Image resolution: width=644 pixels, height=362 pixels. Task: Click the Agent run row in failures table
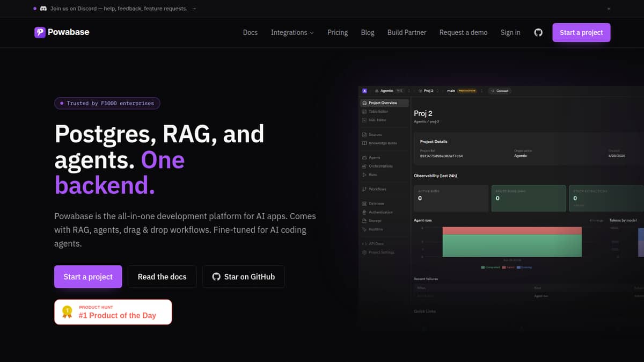(x=529, y=295)
